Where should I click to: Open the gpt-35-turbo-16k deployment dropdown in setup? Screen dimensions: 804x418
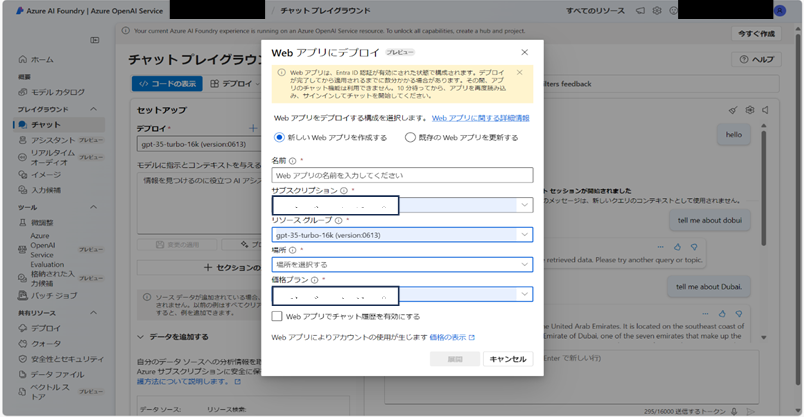tap(199, 144)
